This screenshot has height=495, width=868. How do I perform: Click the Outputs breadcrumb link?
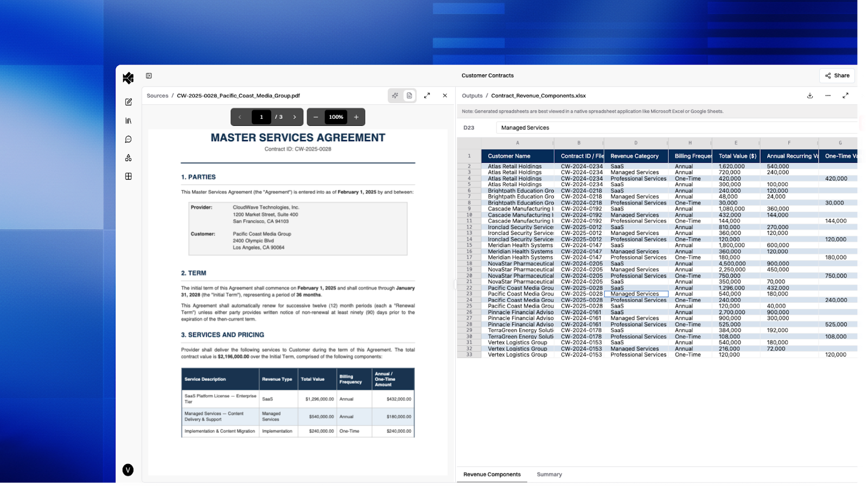click(x=472, y=96)
